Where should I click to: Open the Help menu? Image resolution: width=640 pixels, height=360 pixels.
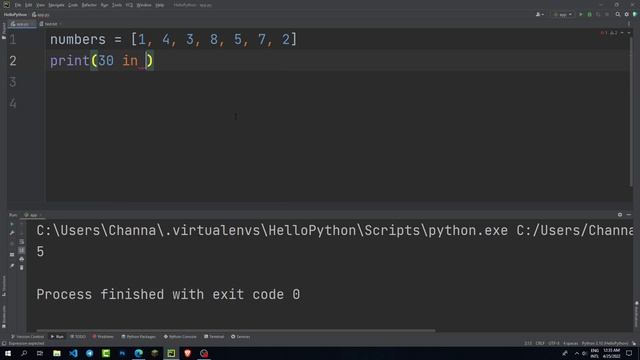tap(160, 5)
